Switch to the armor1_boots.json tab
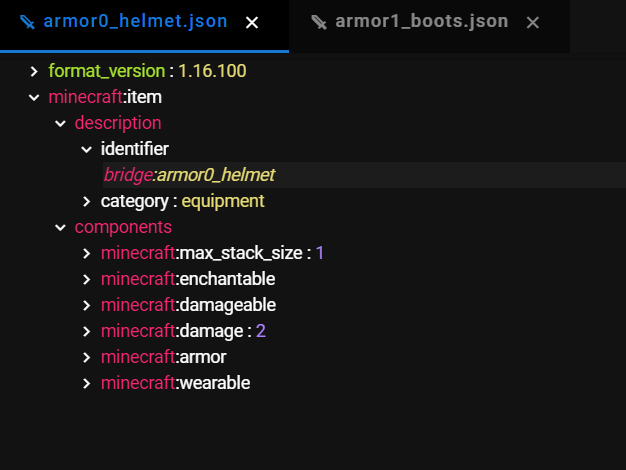The width and height of the screenshot is (626, 470). coord(421,21)
